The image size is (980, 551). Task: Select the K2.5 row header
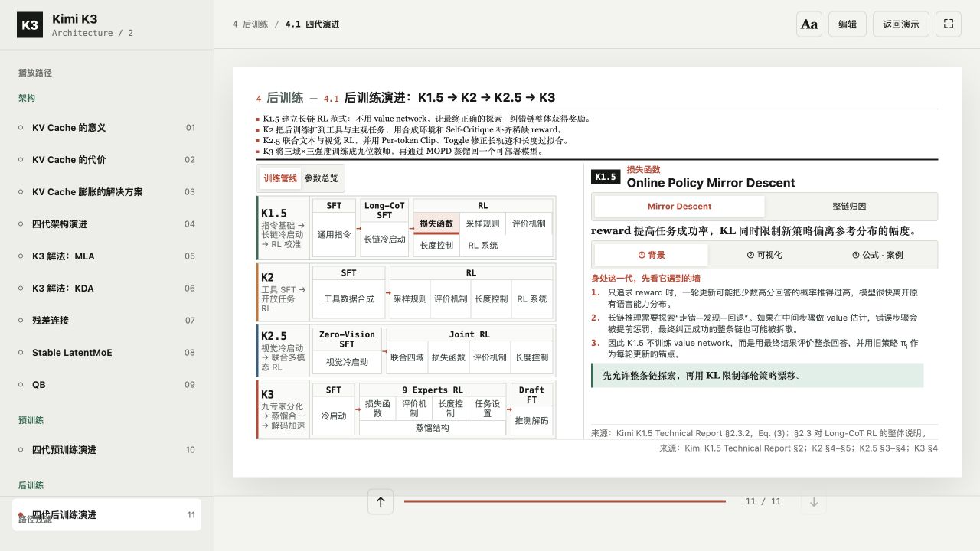(283, 351)
